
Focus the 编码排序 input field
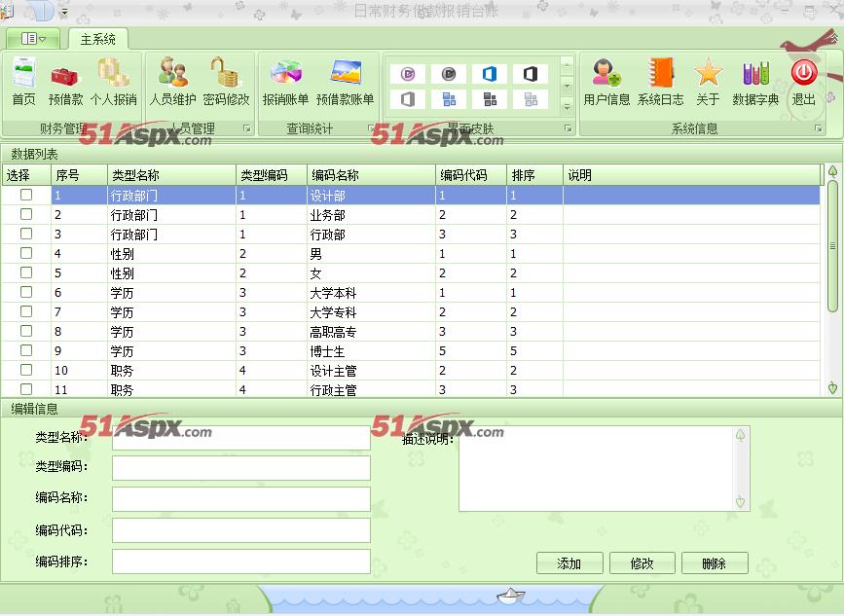241,562
